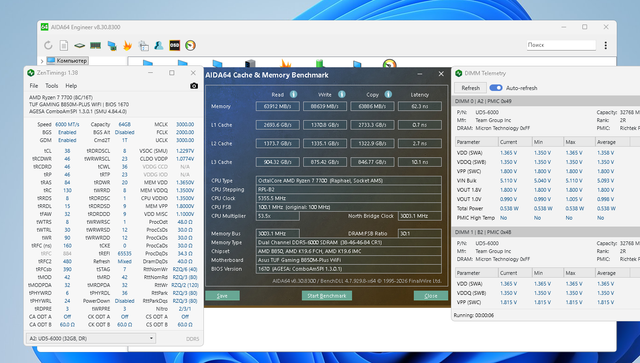The image size is (640, 363).
Task: Open the GPGPU benchmark monitor icon
Action: [x=112, y=45]
